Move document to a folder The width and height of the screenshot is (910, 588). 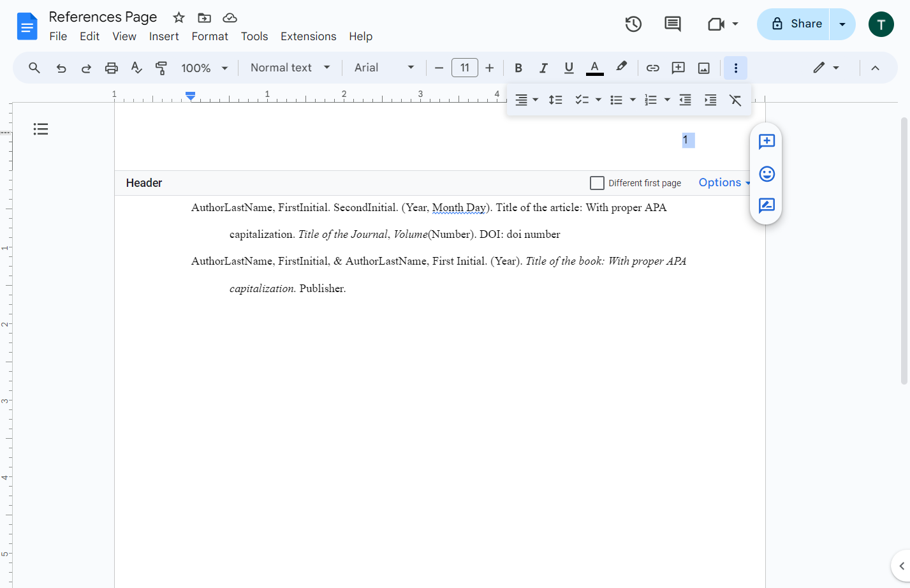pos(205,18)
